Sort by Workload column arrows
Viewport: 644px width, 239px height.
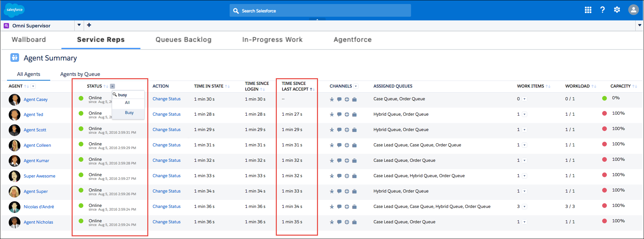tap(594, 86)
